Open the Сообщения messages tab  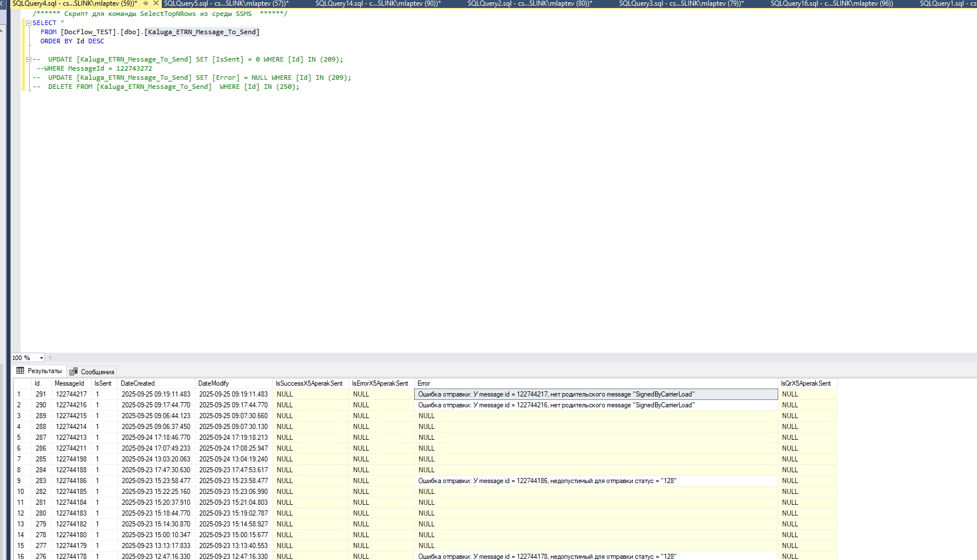[92, 371]
